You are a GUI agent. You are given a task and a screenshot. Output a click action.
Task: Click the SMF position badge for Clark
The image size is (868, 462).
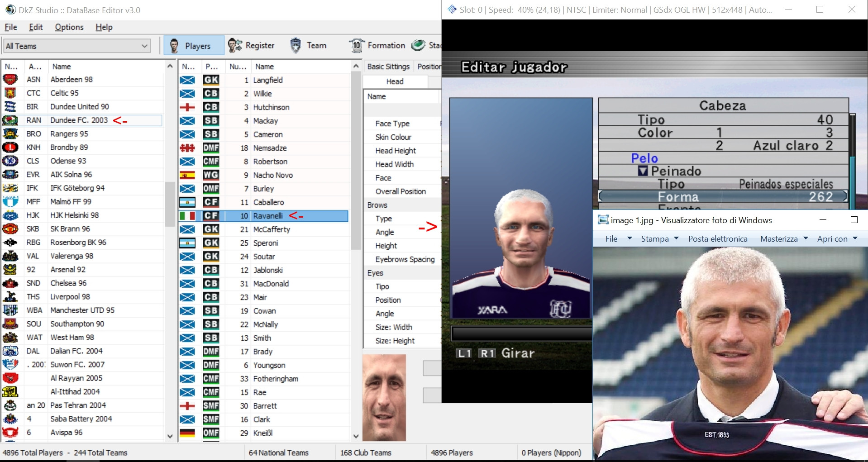[x=211, y=419]
